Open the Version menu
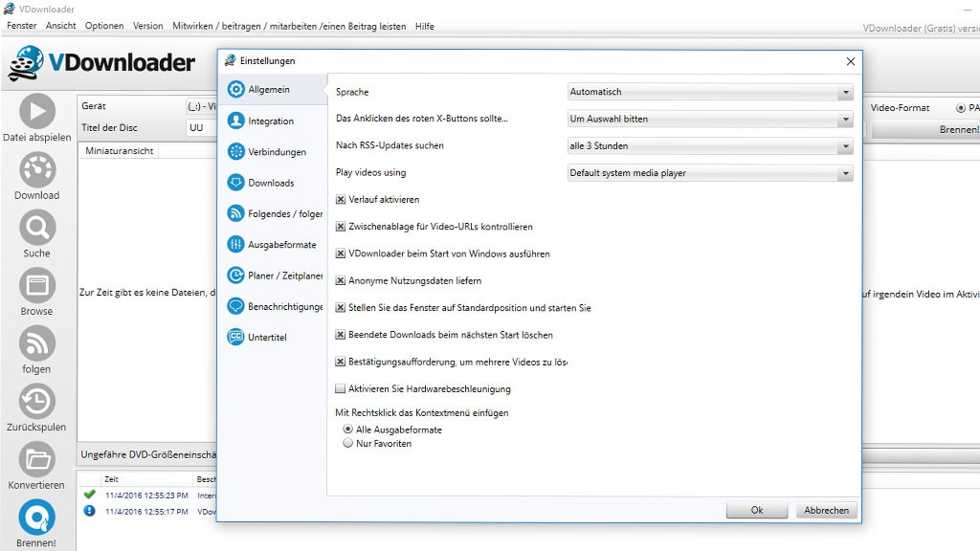This screenshot has height=551, width=980. coord(148,26)
